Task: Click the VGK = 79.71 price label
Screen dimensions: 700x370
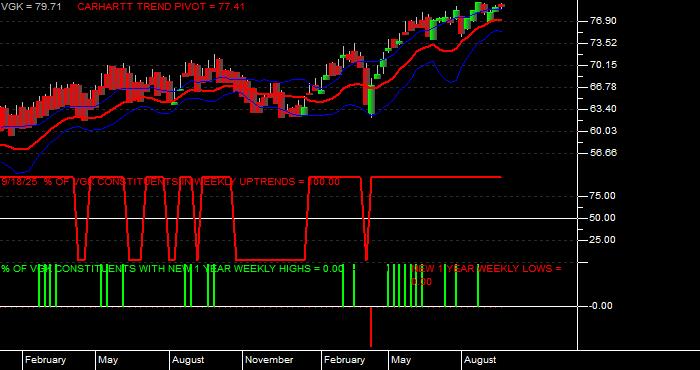Action: point(31,7)
